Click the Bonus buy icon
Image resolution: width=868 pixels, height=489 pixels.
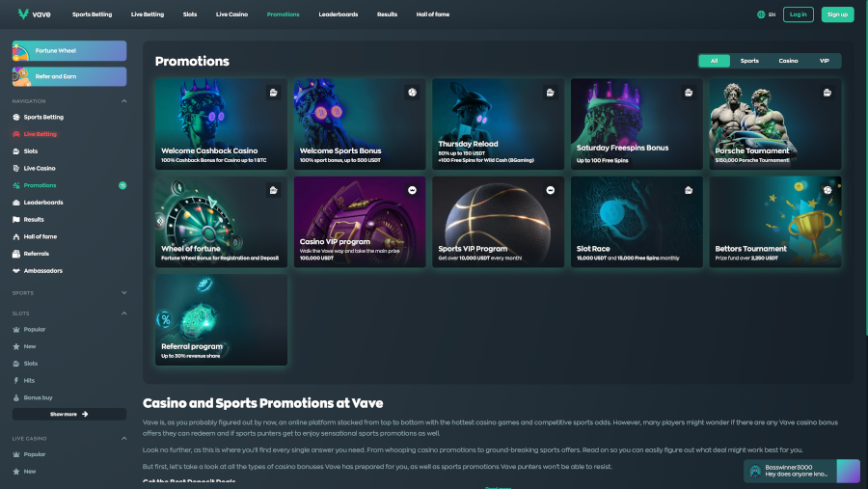tap(16, 397)
